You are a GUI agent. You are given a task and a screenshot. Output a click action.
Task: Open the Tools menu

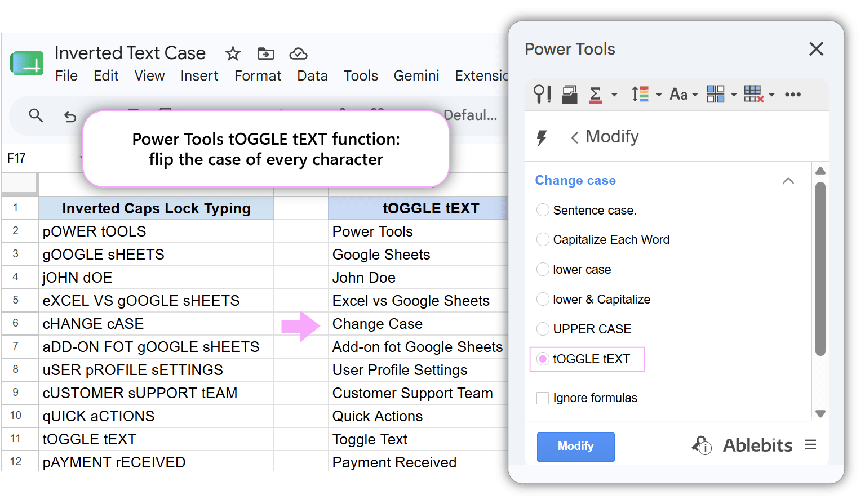pyautogui.click(x=361, y=75)
